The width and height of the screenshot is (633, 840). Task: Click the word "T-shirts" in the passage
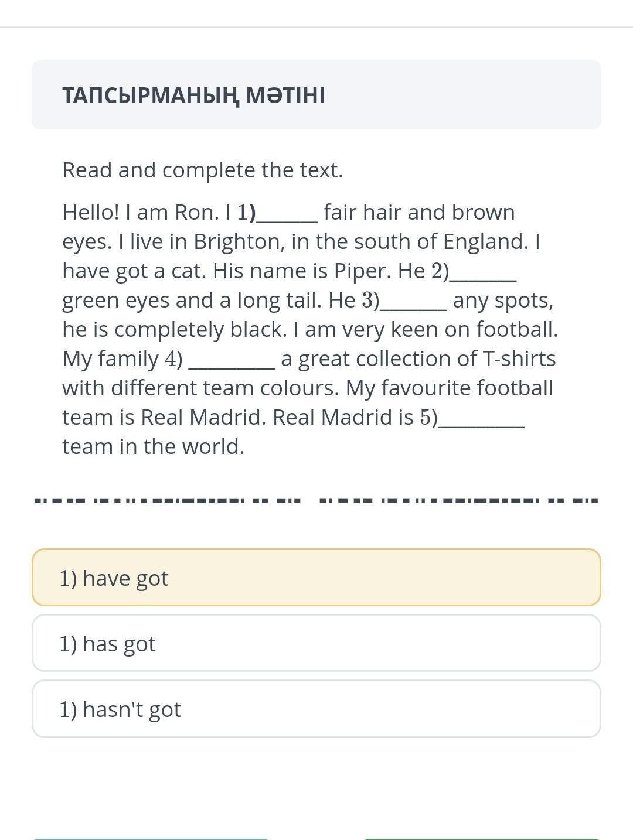click(x=519, y=358)
